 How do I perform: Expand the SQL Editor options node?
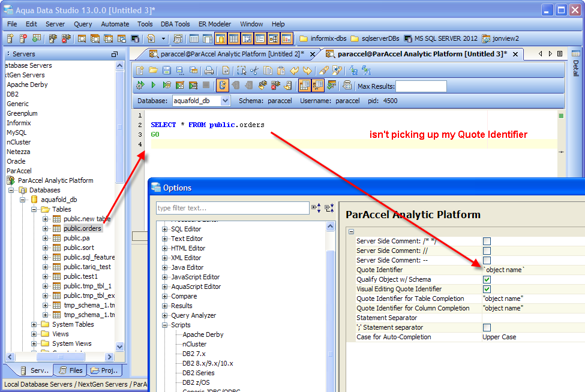[164, 229]
